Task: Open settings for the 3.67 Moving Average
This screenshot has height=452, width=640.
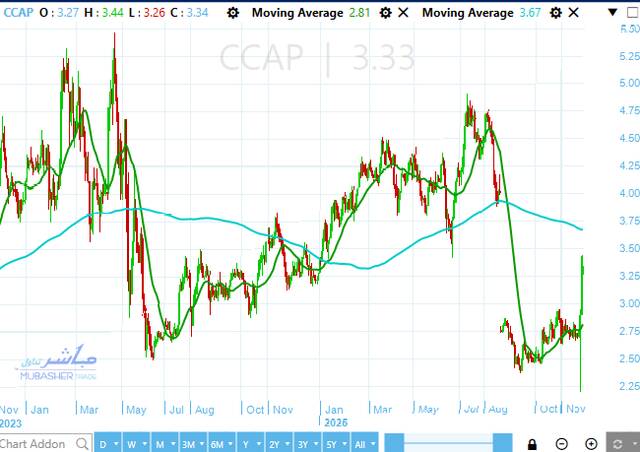Action: pos(554,13)
